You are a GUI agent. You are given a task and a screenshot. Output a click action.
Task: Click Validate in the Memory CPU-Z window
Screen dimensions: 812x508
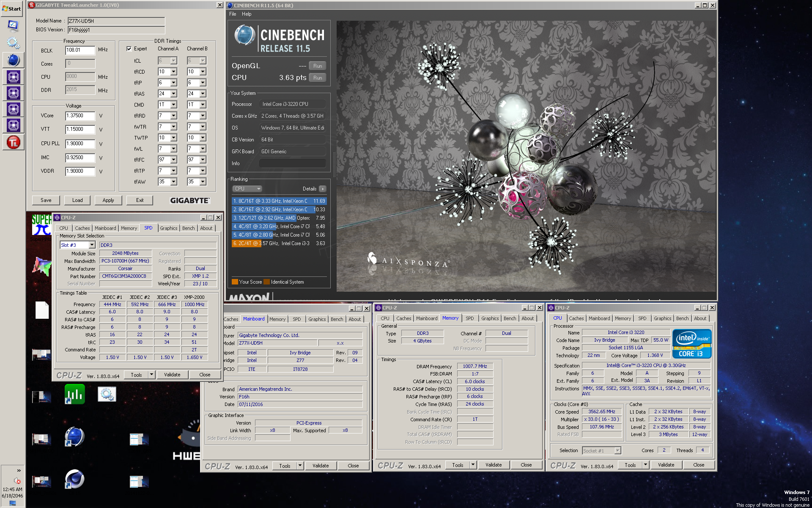(494, 465)
